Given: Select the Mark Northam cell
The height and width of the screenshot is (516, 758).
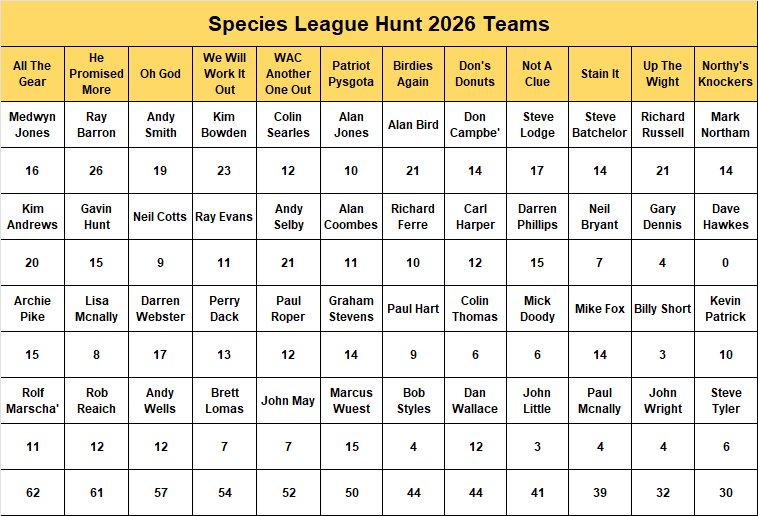Looking at the screenshot, I should coord(725,125).
